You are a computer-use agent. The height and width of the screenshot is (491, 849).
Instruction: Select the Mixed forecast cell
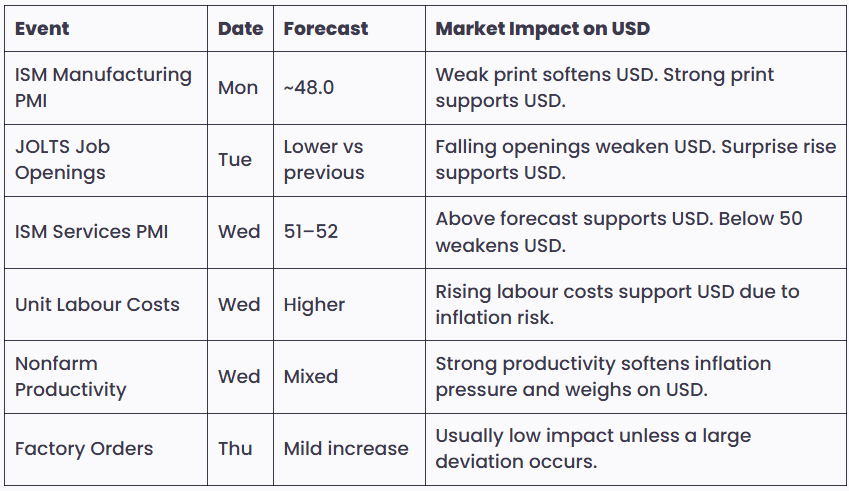tap(311, 376)
